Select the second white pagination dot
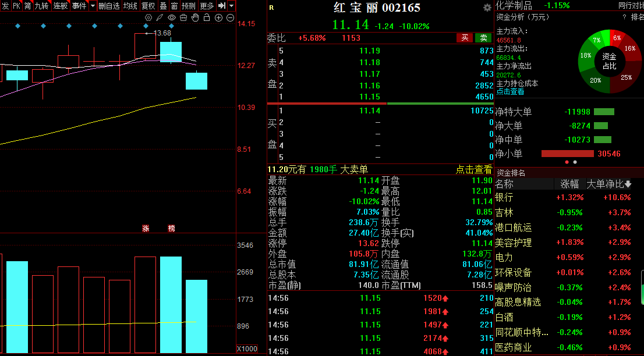The image size is (644, 356). pyautogui.click(x=575, y=162)
